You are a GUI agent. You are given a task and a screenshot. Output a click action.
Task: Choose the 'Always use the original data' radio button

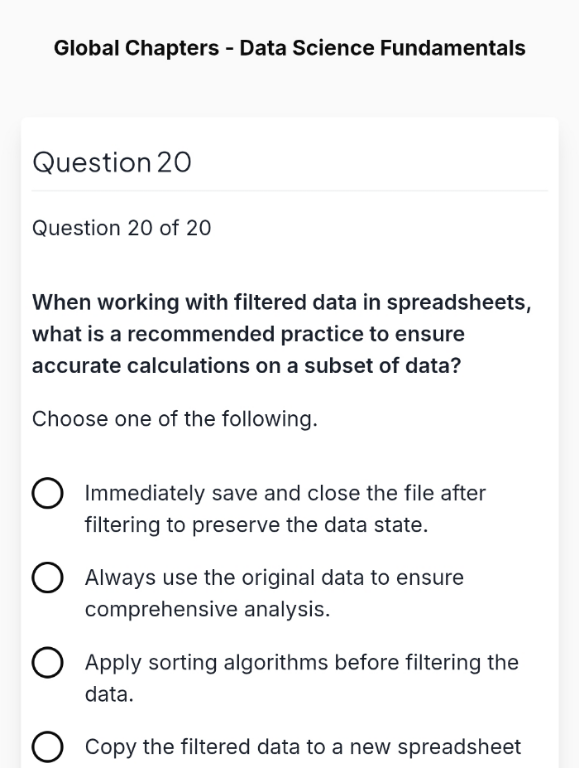[x=48, y=577]
